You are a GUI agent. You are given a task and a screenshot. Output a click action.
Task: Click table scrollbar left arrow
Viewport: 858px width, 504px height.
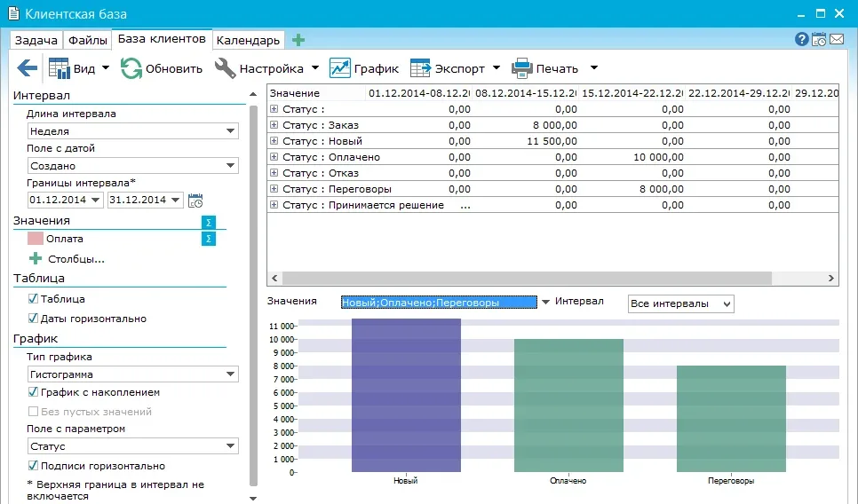coord(274,279)
